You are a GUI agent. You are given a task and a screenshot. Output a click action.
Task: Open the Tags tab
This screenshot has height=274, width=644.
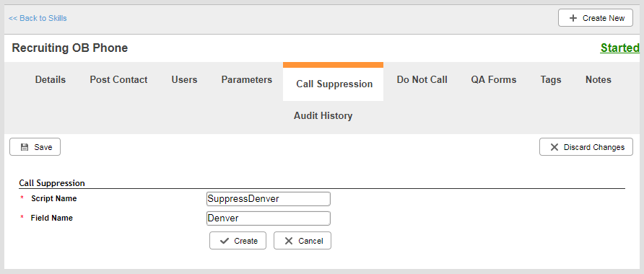(551, 79)
